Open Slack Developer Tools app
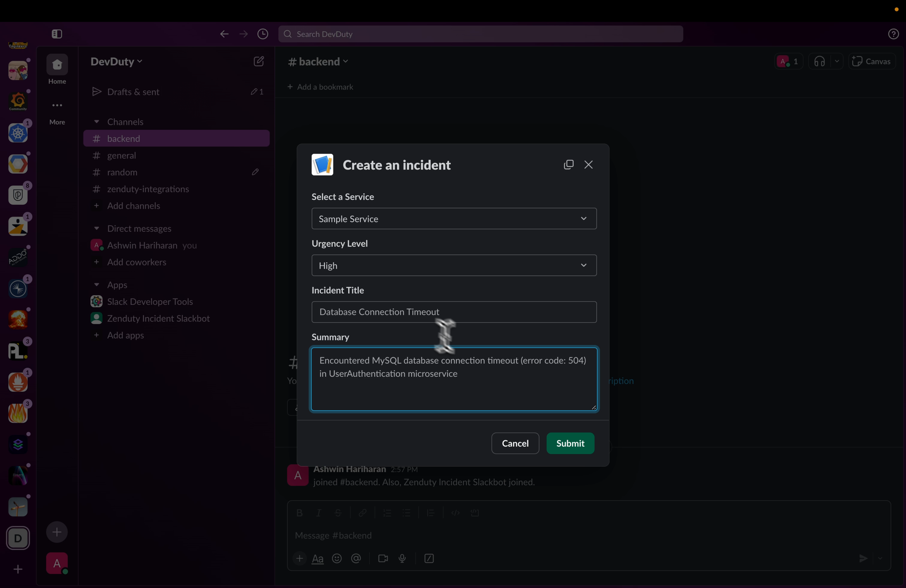Image resolution: width=906 pixels, height=588 pixels. [x=176, y=302]
